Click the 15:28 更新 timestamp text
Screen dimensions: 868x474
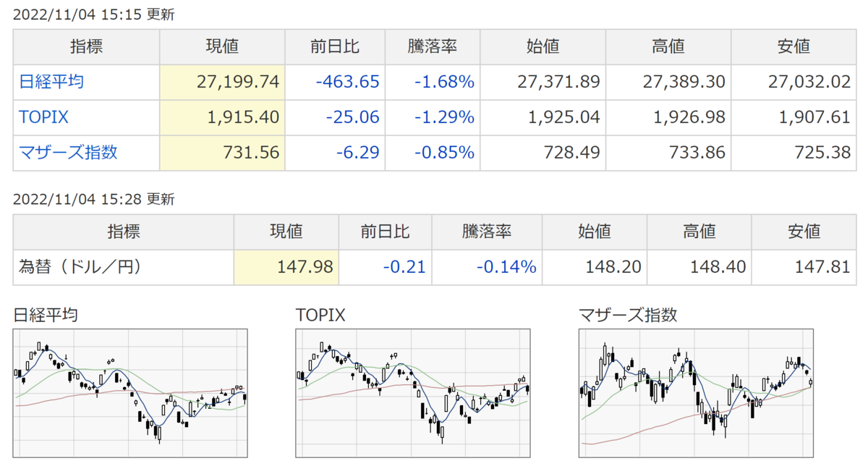[94, 200]
